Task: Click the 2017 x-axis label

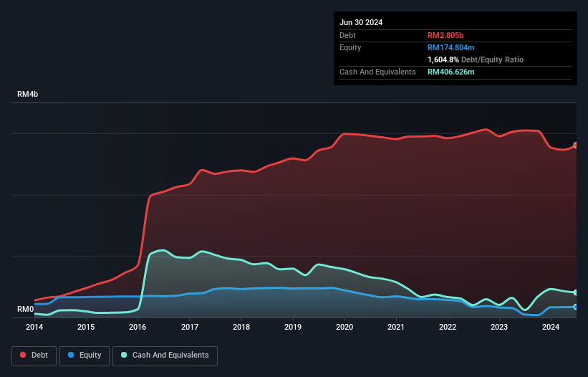Action: [x=190, y=327]
